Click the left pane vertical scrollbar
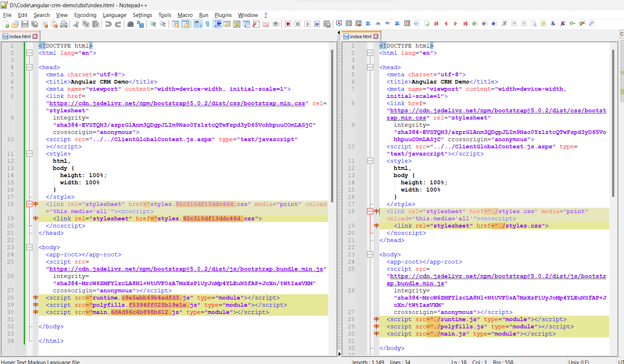This screenshot has width=624, height=364. click(332, 126)
